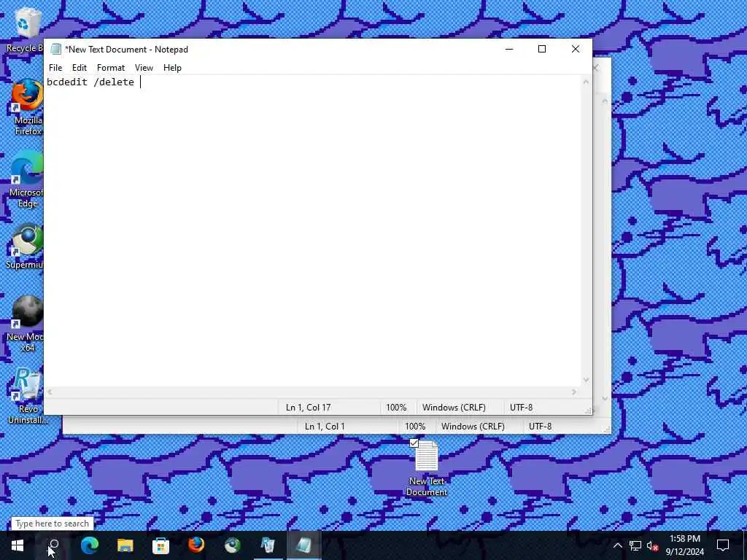
Task: Select the Mozilla Firefox desktop shortcut
Action: (x=27, y=107)
